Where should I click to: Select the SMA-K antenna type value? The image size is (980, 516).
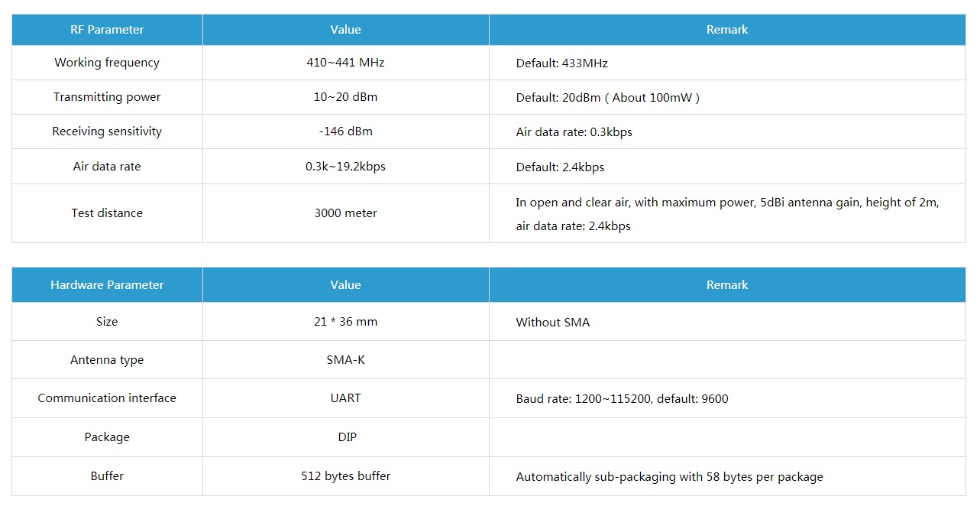tap(345, 360)
